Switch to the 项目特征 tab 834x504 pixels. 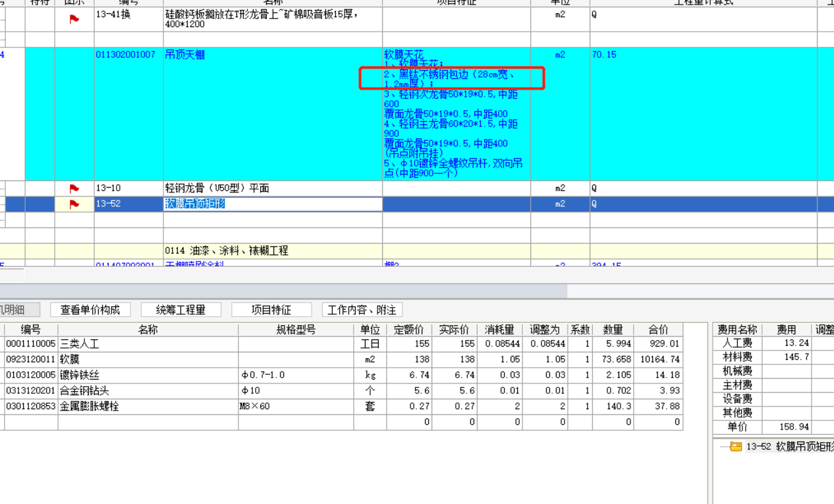click(x=271, y=310)
